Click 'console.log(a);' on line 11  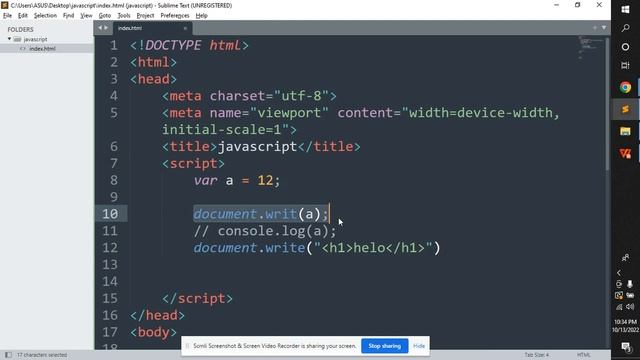point(277,231)
